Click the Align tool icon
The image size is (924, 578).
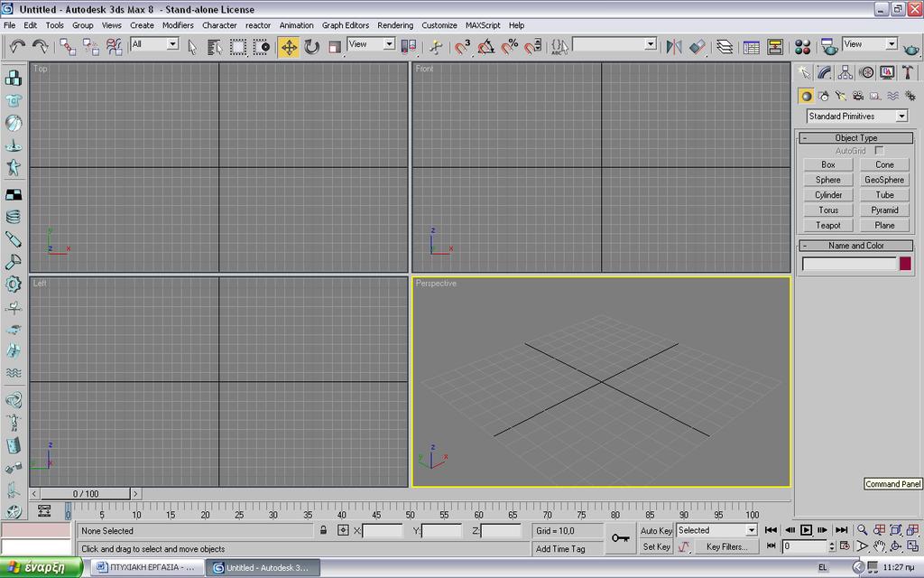click(698, 47)
